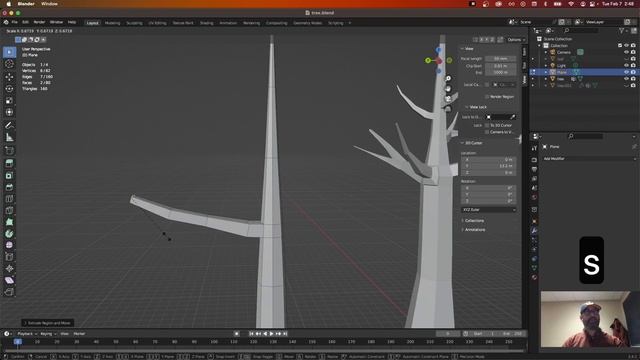
Task: Select the Select Box tool in toolbar
Action: 9,52
